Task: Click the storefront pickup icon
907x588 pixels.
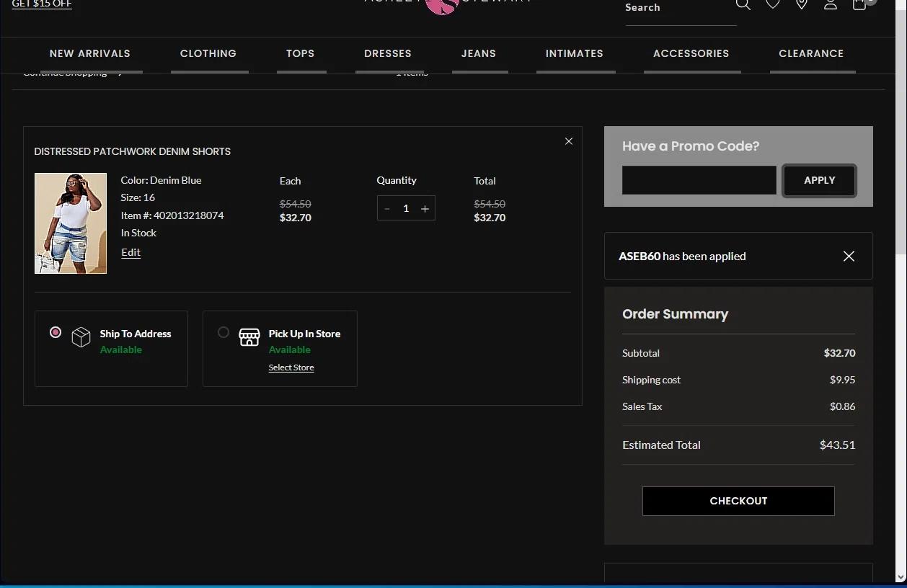Action: 249,337
